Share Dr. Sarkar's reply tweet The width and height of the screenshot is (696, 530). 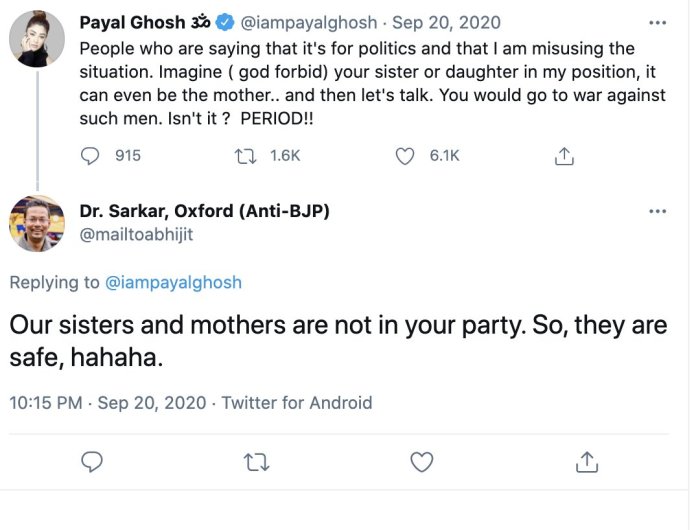(x=587, y=461)
